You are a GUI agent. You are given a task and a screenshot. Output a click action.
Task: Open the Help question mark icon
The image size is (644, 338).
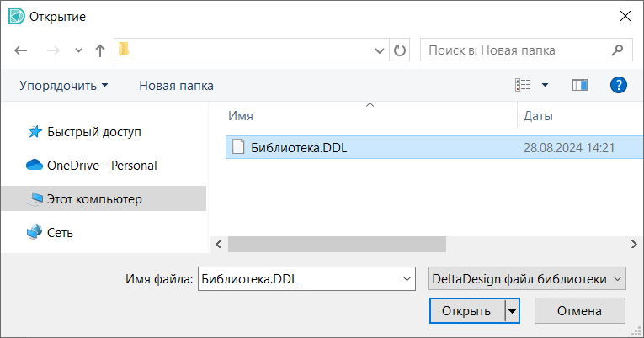619,85
